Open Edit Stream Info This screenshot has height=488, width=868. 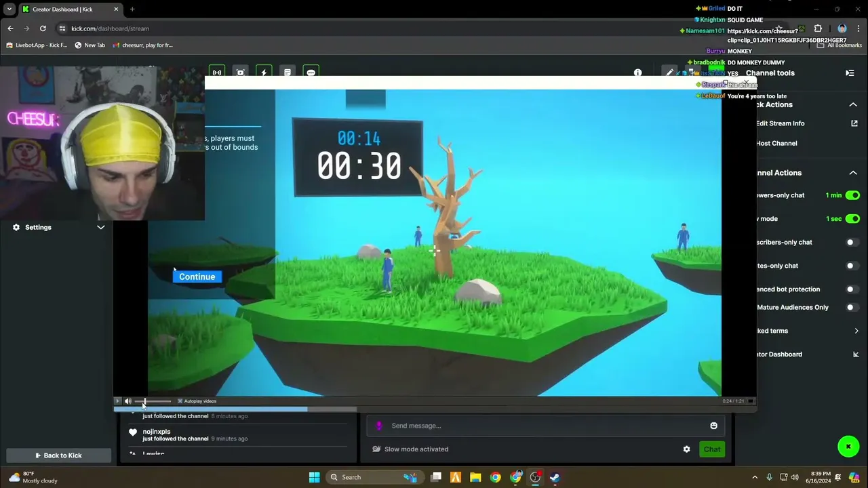pyautogui.click(x=781, y=123)
